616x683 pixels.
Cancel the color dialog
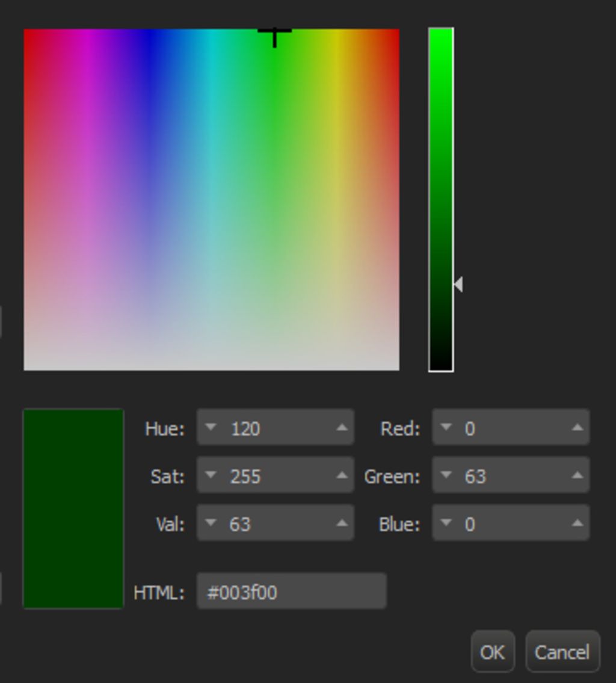(x=562, y=651)
